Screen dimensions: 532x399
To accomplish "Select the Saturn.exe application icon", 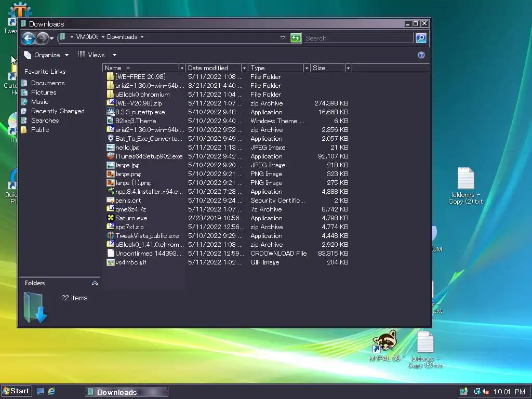I will tap(110, 218).
